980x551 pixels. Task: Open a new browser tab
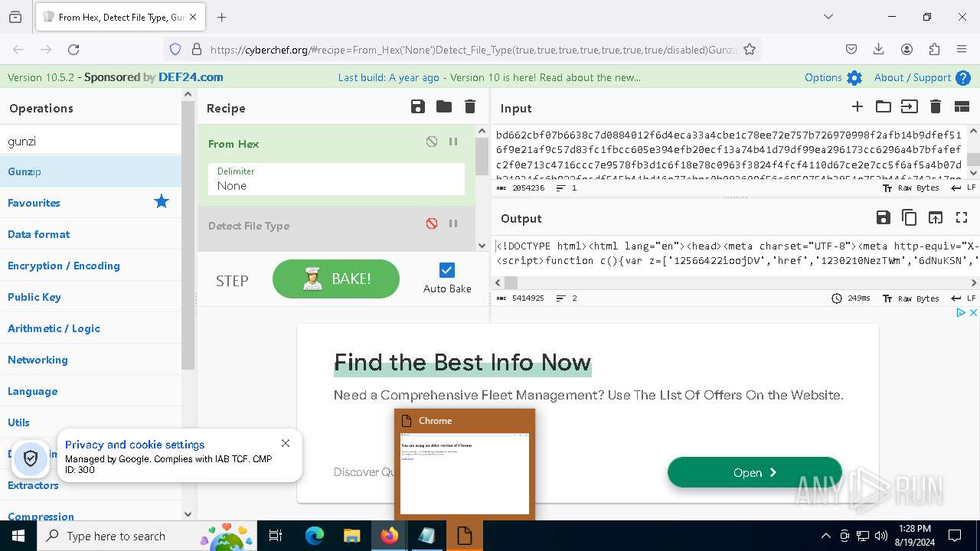click(x=222, y=17)
